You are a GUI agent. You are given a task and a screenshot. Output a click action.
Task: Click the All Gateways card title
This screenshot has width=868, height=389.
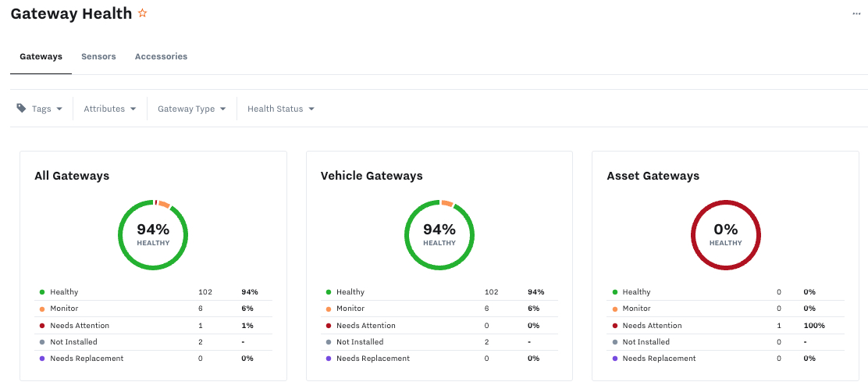pos(72,176)
